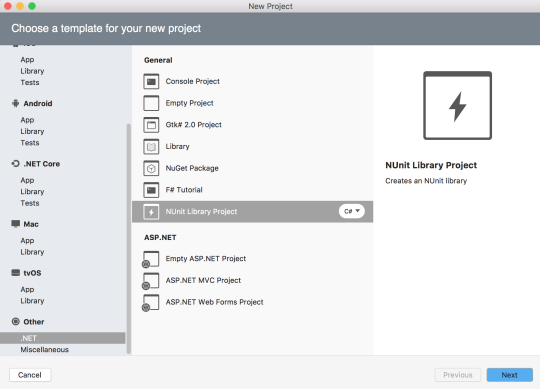The height and width of the screenshot is (389, 540).
Task: Click the Android robot icon in sidebar
Action: [15, 103]
